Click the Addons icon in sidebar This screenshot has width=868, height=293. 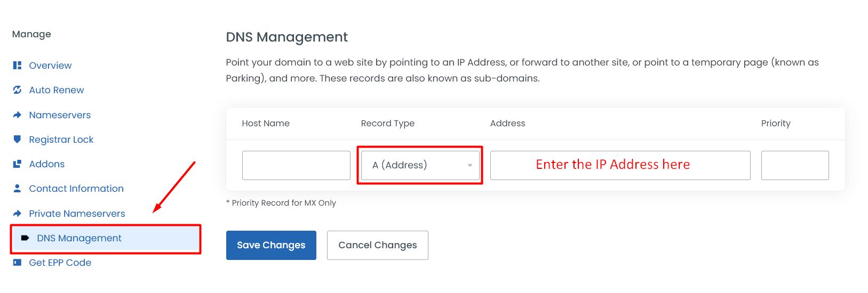tap(17, 164)
